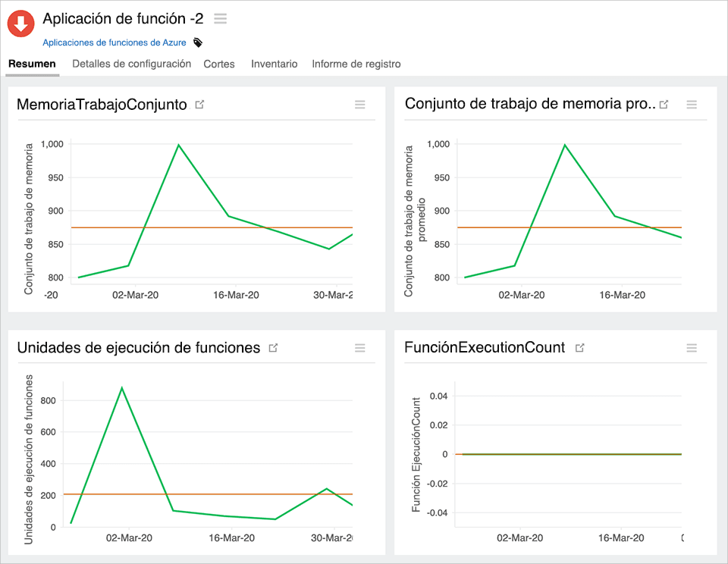The height and width of the screenshot is (564, 728).
Task: Open the menu icon on Unidades de ejecución chart
Action: [x=359, y=348]
